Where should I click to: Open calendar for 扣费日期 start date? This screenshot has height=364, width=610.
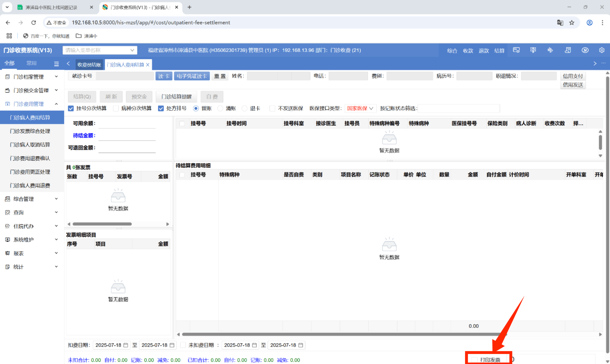click(x=126, y=345)
